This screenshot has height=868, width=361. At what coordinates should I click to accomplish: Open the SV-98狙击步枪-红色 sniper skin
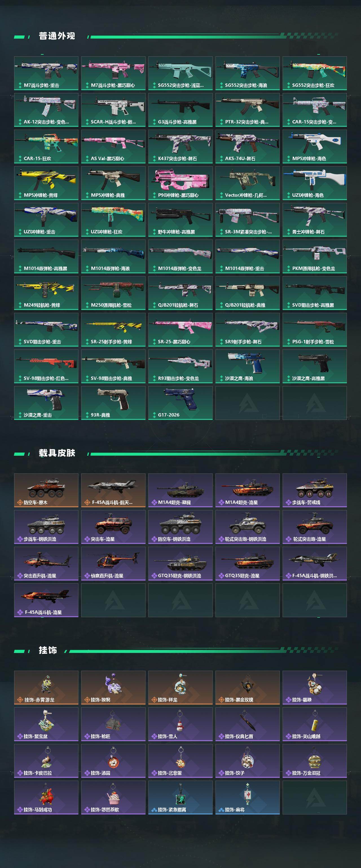[46, 366]
